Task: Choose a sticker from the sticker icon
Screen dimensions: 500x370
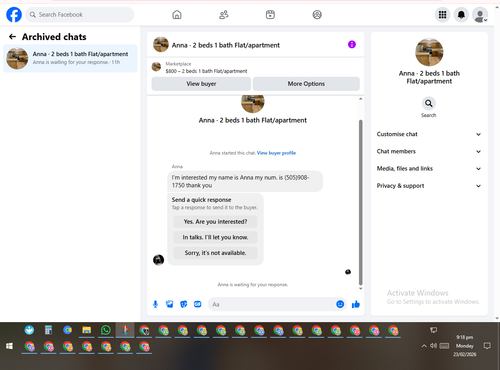Action: [184, 304]
